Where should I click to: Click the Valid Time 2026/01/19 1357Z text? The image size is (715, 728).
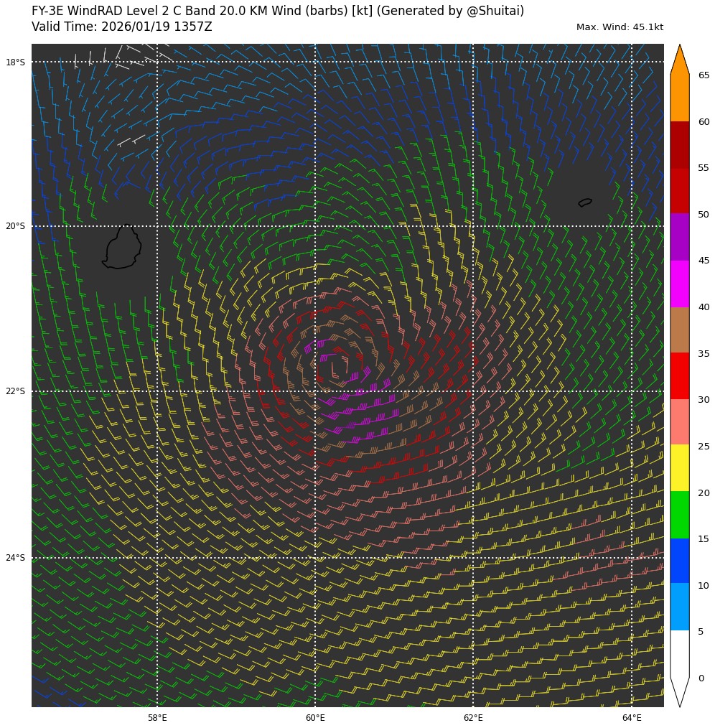(x=122, y=27)
